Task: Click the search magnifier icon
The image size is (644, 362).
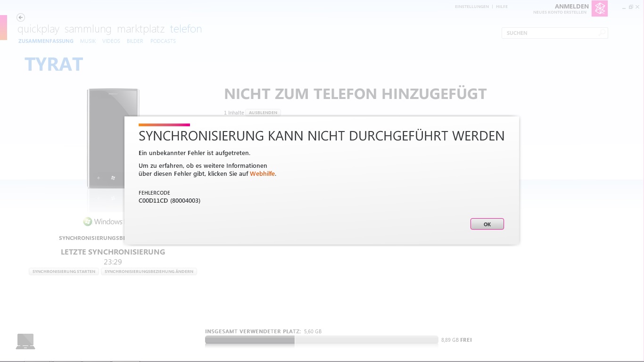Action: pos(602,33)
